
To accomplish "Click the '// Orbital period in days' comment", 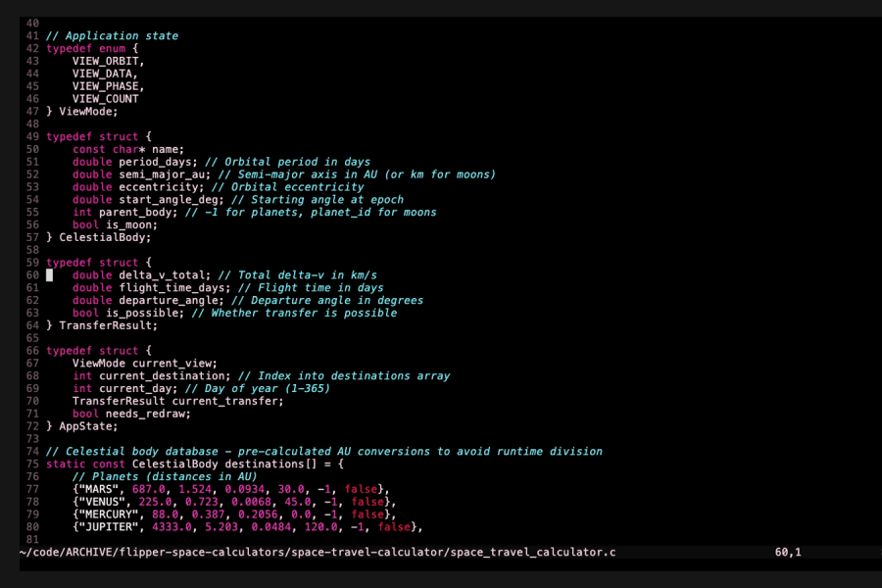I will [x=287, y=162].
